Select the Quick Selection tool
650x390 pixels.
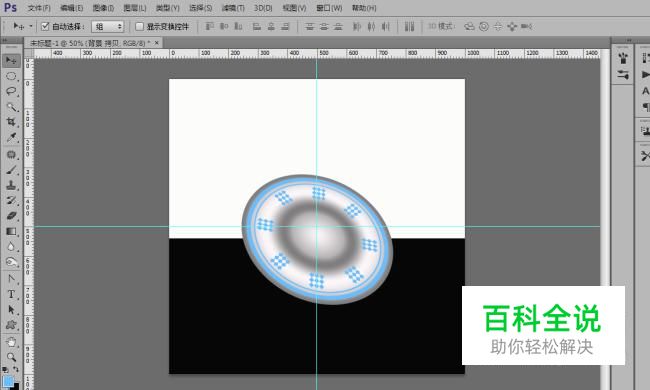coord(11,107)
